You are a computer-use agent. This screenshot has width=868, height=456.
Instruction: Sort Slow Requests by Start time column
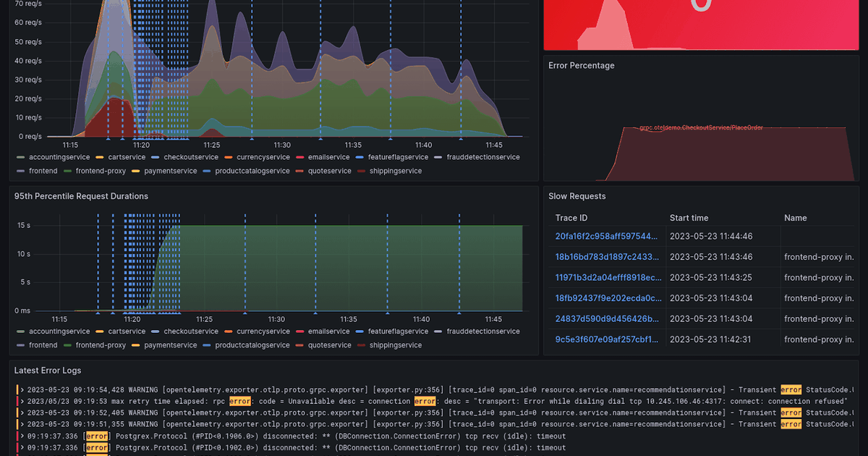(x=689, y=218)
